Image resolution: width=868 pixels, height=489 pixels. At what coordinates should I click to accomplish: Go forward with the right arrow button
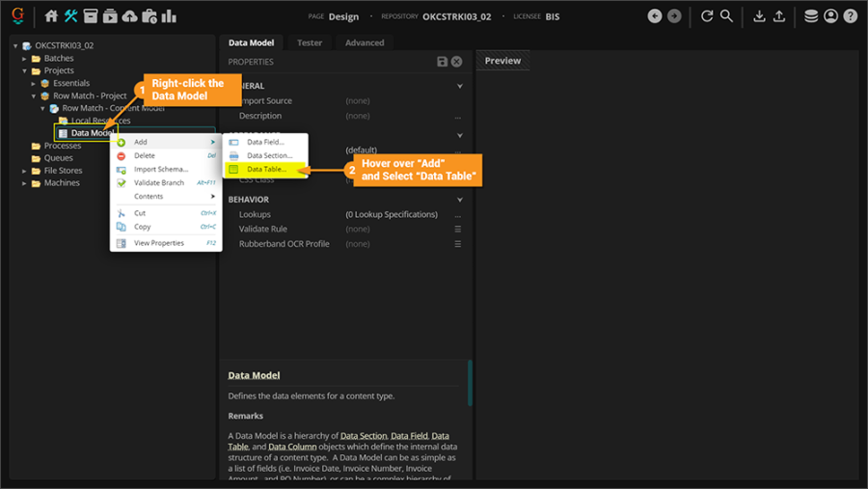tap(674, 16)
